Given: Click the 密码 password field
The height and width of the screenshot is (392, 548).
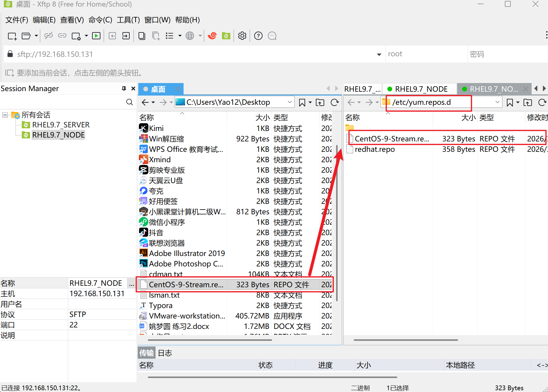Looking at the screenshot, I should click(x=508, y=54).
